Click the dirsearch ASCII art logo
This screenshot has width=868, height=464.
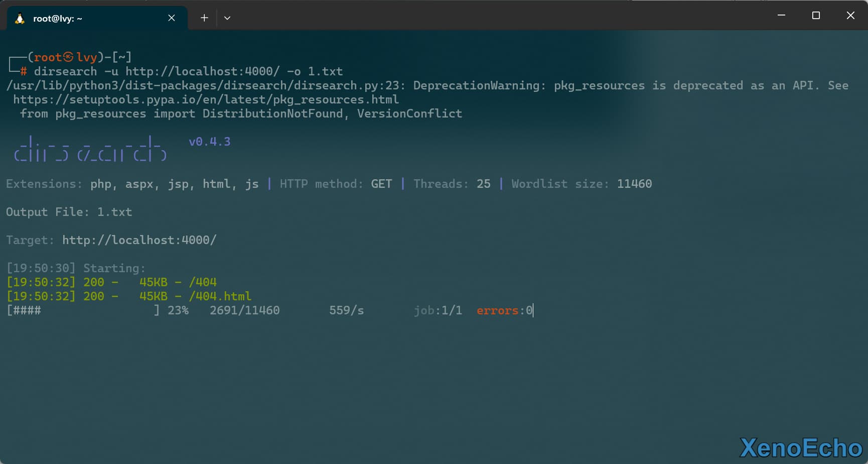90,149
